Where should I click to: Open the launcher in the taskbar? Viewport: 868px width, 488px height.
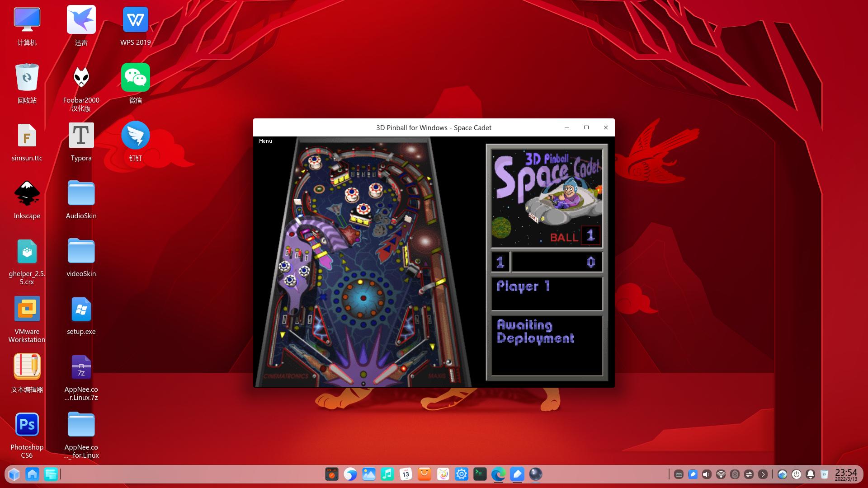tap(14, 474)
